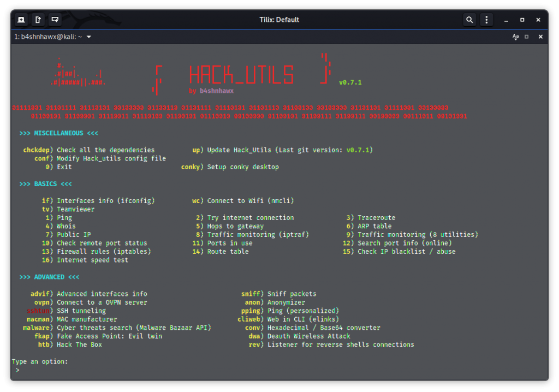Screen dimensions: 559x392
Task: Click the '4) Whois' option
Action: (x=61, y=226)
